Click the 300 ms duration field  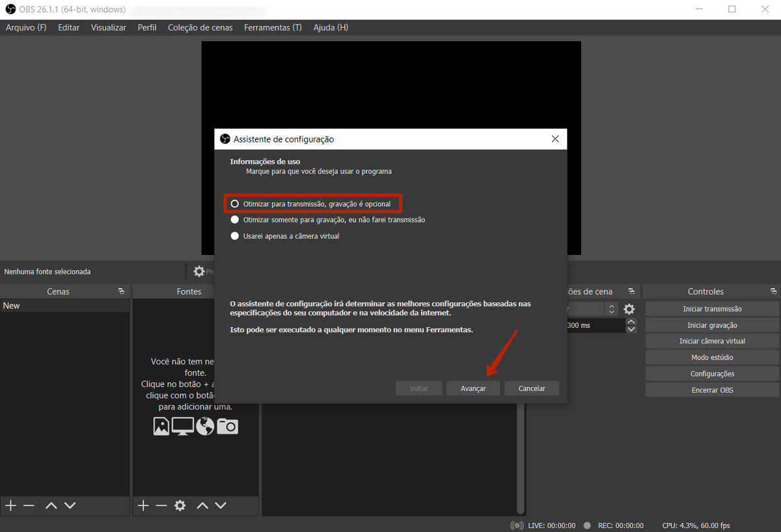coord(592,325)
